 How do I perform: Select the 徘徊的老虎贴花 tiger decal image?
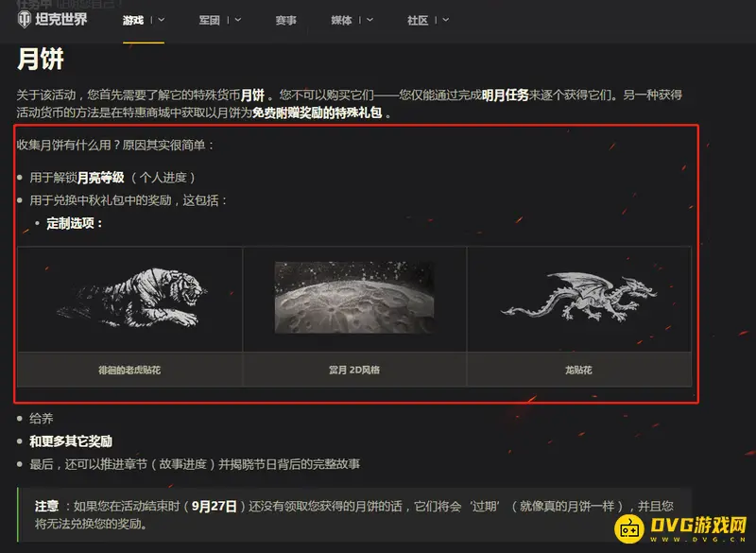pos(129,298)
